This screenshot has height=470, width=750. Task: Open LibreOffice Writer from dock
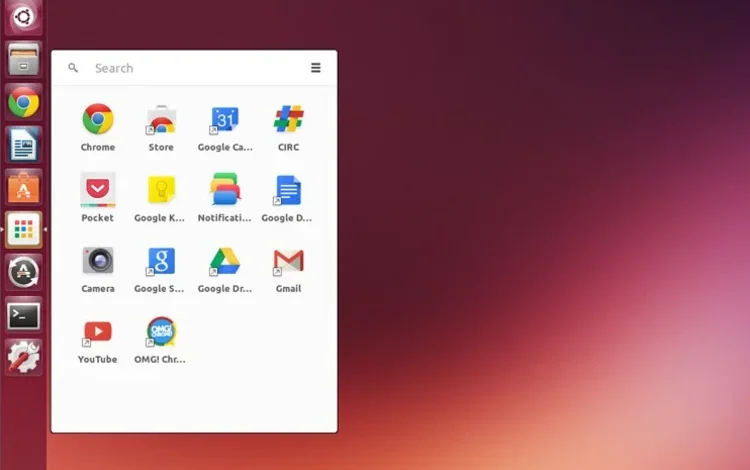[23, 144]
